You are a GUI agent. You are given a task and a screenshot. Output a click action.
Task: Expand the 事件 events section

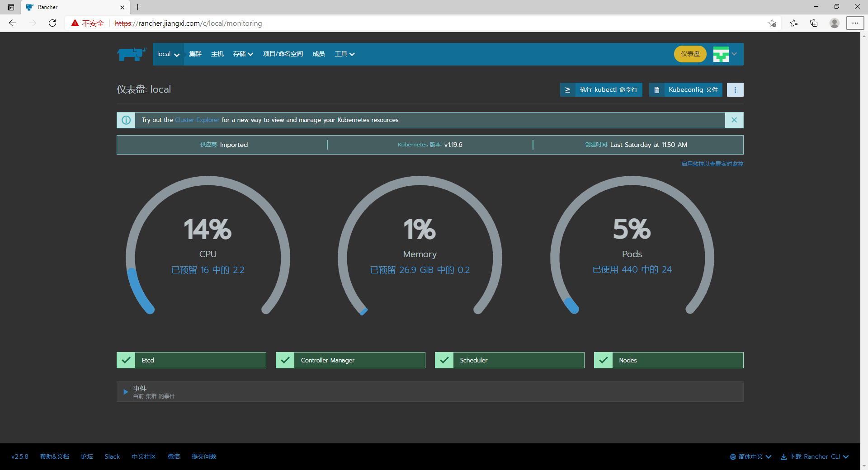pyautogui.click(x=430, y=392)
